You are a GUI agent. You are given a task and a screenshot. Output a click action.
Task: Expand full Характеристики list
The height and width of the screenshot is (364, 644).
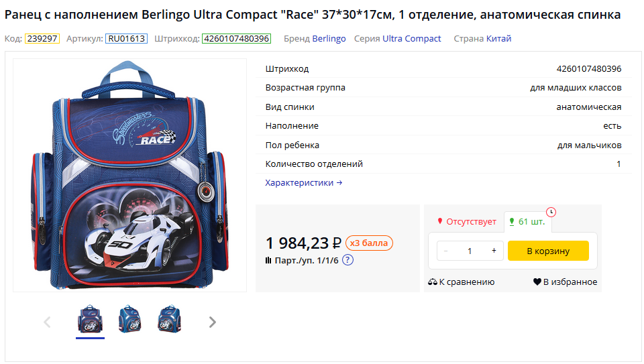click(x=303, y=182)
